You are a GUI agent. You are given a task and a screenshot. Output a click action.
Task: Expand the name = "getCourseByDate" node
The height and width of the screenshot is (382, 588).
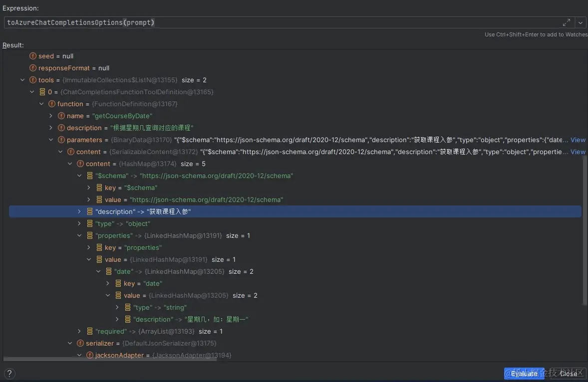tap(51, 116)
